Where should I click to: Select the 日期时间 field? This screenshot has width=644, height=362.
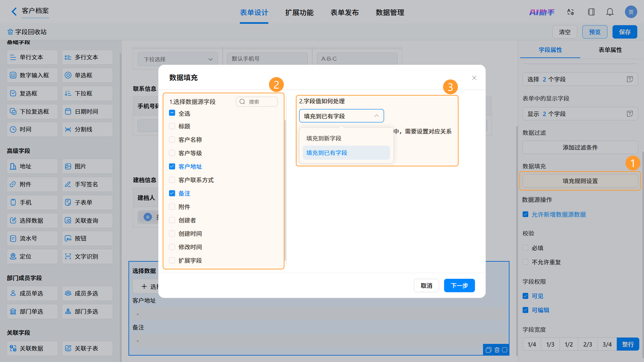tap(87, 112)
